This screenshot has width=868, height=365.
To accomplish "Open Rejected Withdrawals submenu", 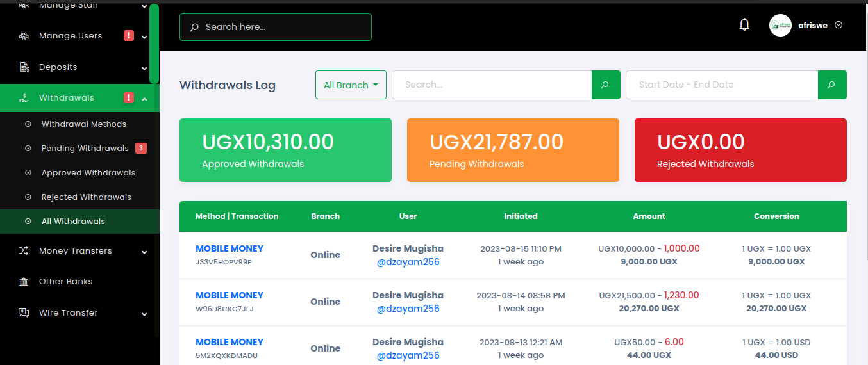I will 87,197.
